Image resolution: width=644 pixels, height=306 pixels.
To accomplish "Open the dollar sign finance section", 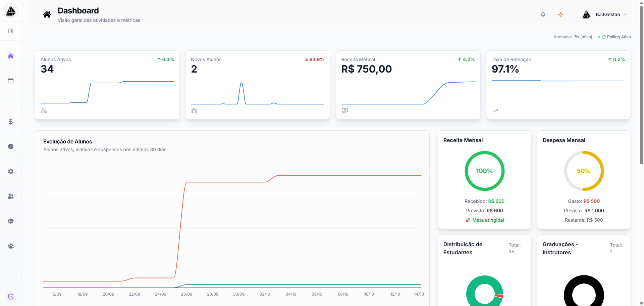I will 11,122.
